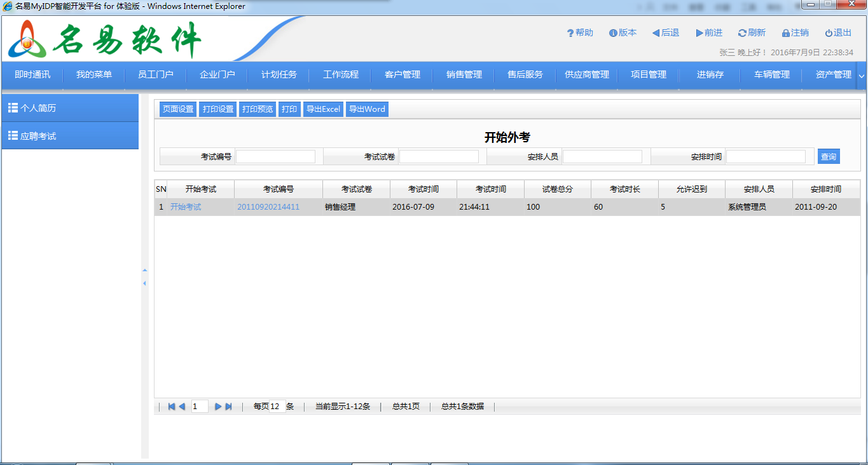Open the 工作流程 menu
This screenshot has height=465, width=868.
pyautogui.click(x=341, y=75)
